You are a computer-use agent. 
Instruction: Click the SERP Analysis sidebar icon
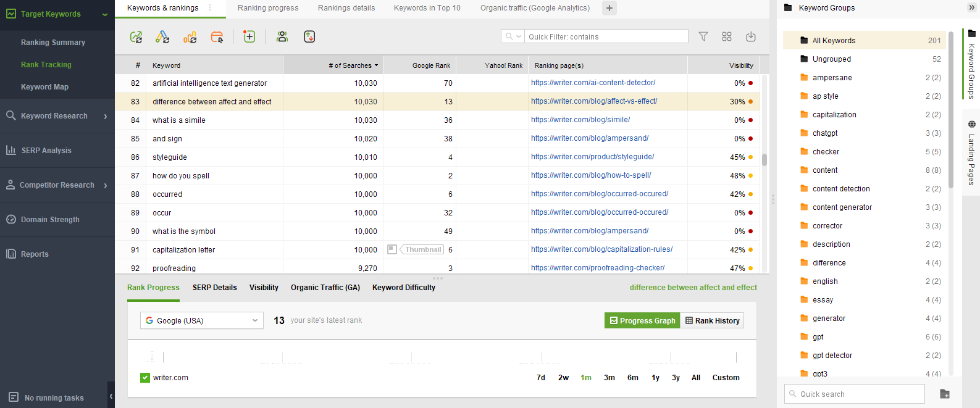[x=10, y=150]
